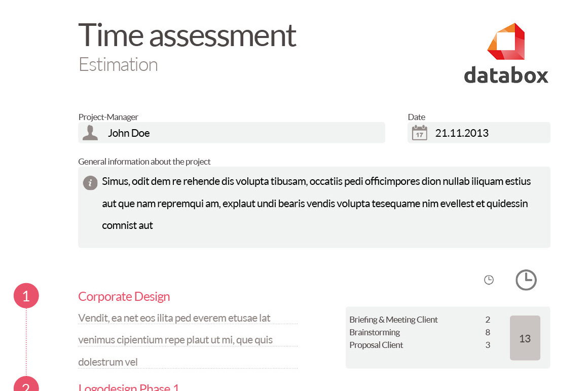Open the Logodesign Phase 1 section
This screenshot has height=391, width=588.
click(x=128, y=387)
